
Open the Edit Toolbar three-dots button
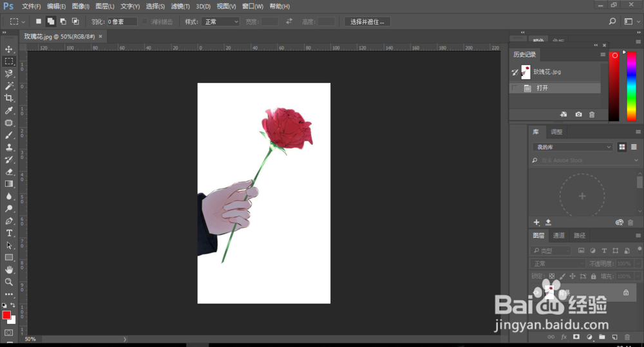(x=8, y=294)
